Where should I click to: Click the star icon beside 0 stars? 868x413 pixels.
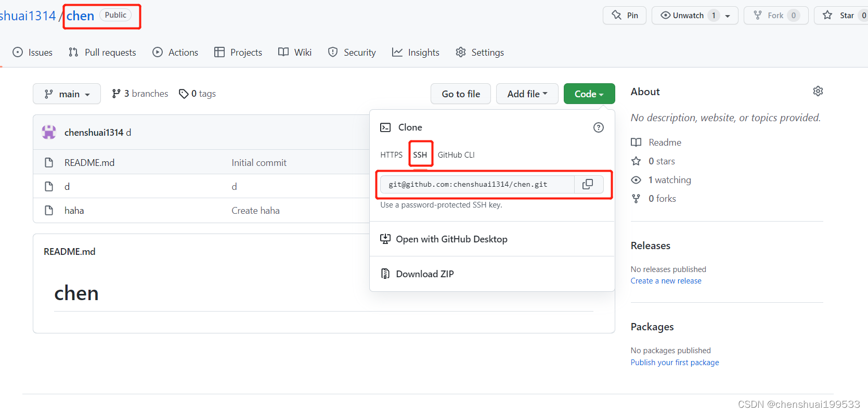click(636, 161)
